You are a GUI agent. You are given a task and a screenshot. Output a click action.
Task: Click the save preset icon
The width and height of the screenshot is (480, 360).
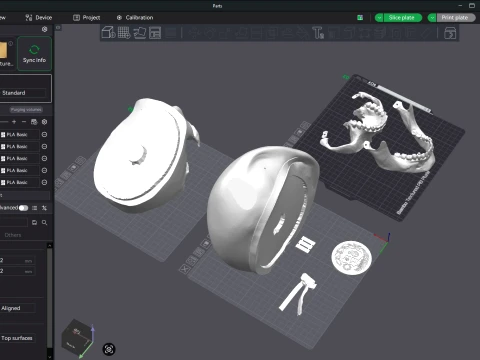(x=34, y=222)
